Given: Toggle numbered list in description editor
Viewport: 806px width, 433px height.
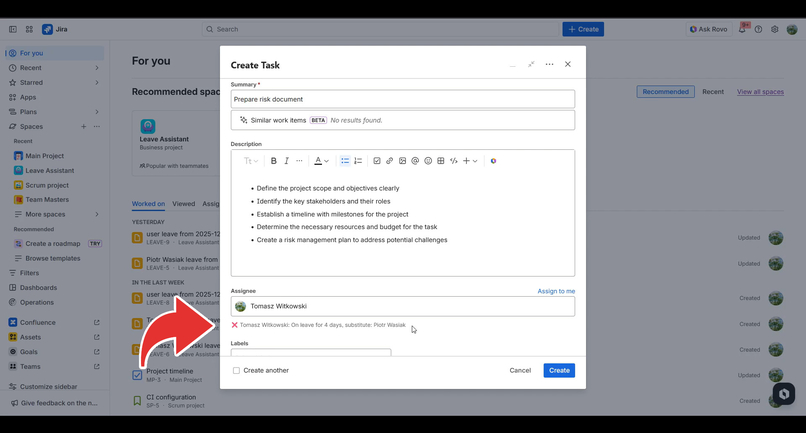Looking at the screenshot, I should pyautogui.click(x=358, y=161).
